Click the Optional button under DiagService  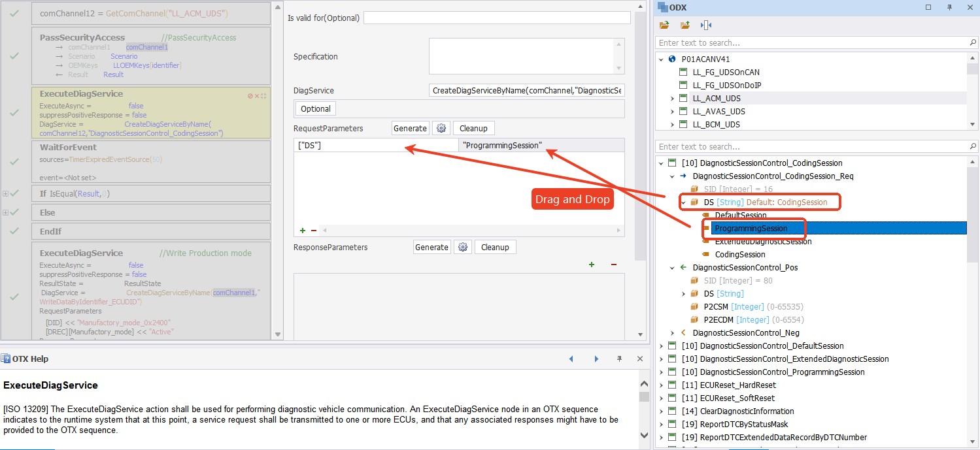click(316, 108)
